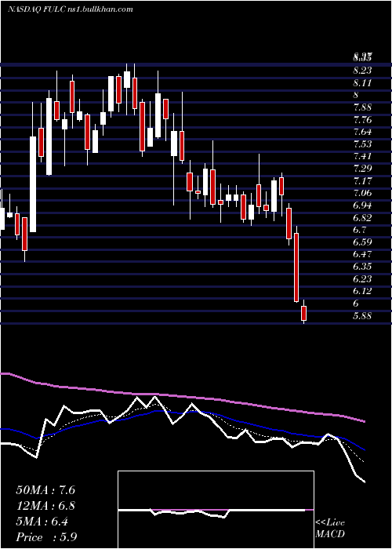Select the 8.11 price axis label
Viewport: 392px width, 549px height.
[362, 83]
